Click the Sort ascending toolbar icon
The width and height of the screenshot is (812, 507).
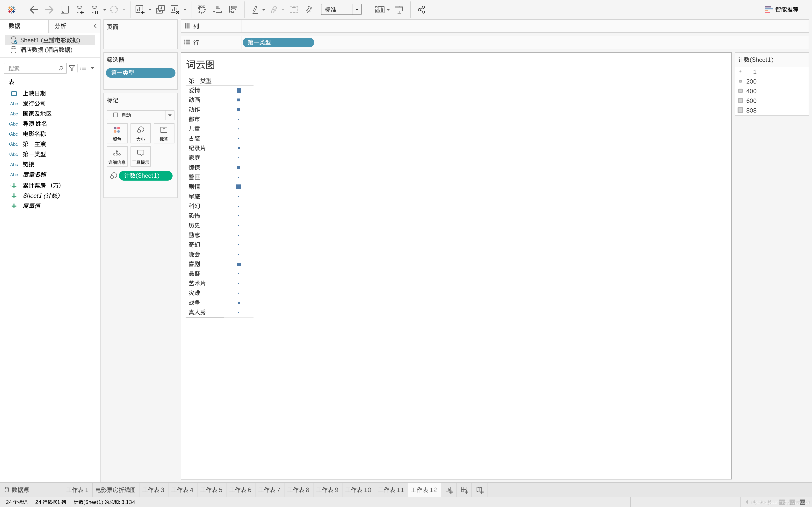pyautogui.click(x=217, y=10)
